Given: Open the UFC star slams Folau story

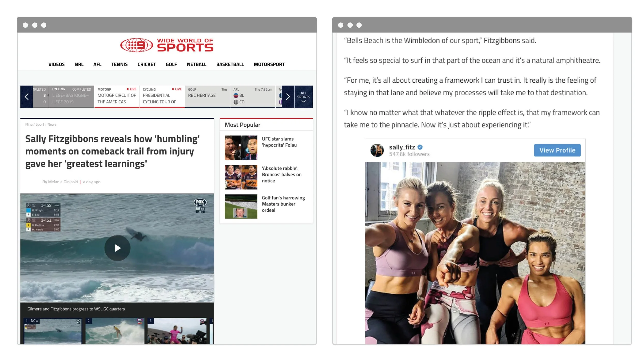Looking at the screenshot, I should tap(279, 142).
